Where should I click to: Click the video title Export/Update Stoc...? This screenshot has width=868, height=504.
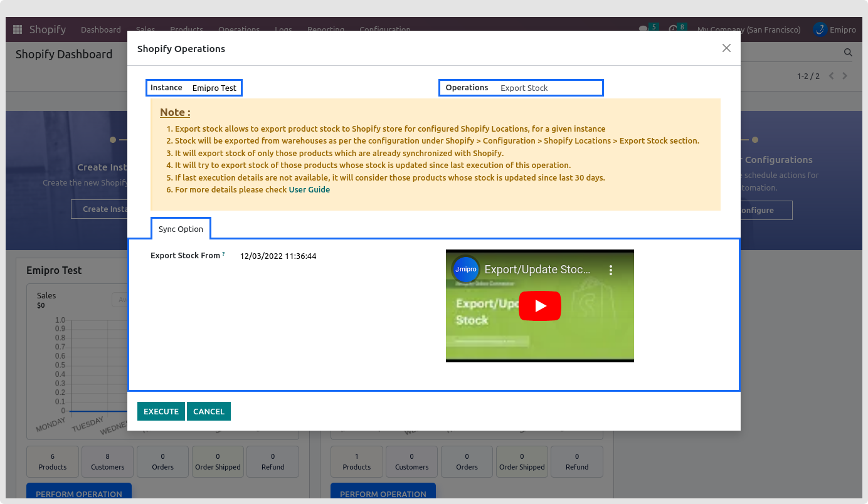[537, 270]
